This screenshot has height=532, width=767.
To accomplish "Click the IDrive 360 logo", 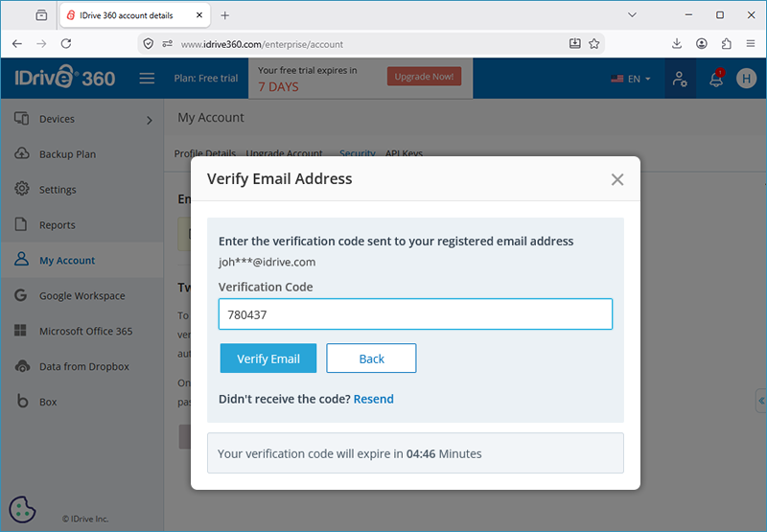I will point(64,78).
